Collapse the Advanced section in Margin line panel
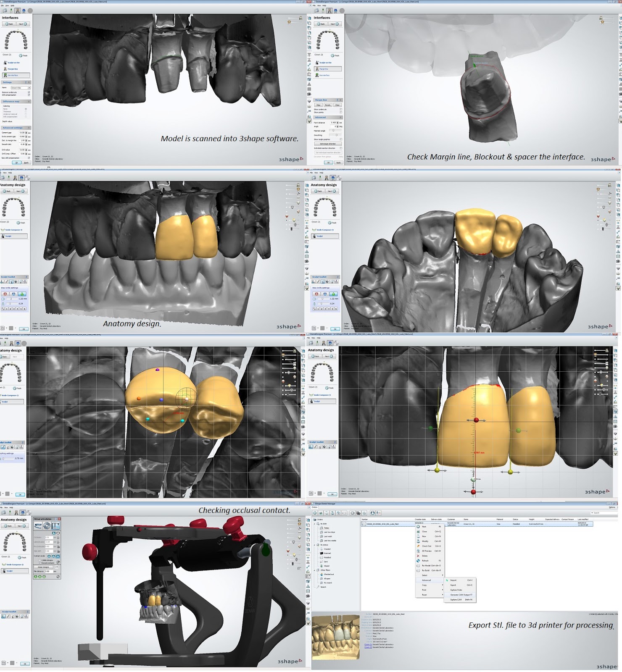 click(x=340, y=117)
